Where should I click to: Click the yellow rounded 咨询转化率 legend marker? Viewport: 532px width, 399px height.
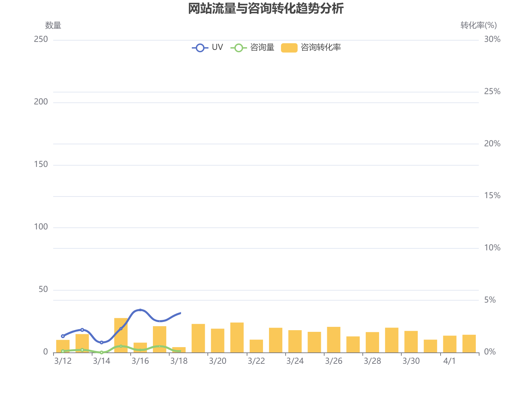pos(289,48)
